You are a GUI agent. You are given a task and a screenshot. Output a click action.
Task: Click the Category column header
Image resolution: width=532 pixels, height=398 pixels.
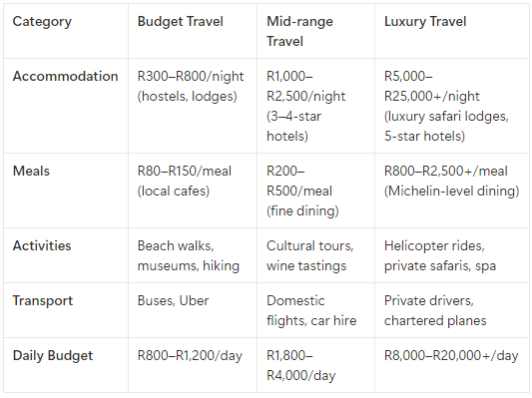tap(66, 31)
